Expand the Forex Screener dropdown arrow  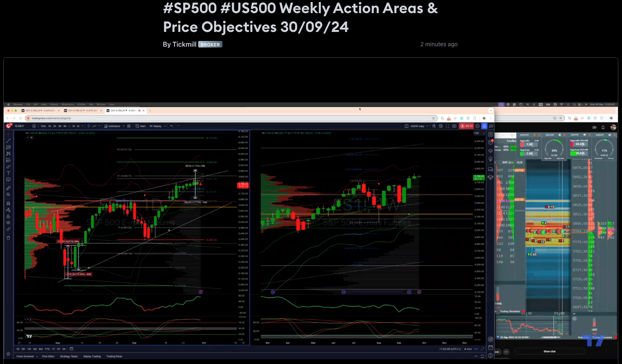pyautogui.click(x=37, y=356)
